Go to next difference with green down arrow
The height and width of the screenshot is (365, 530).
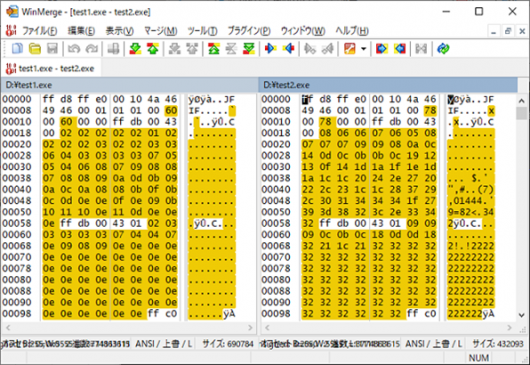[x=135, y=49]
